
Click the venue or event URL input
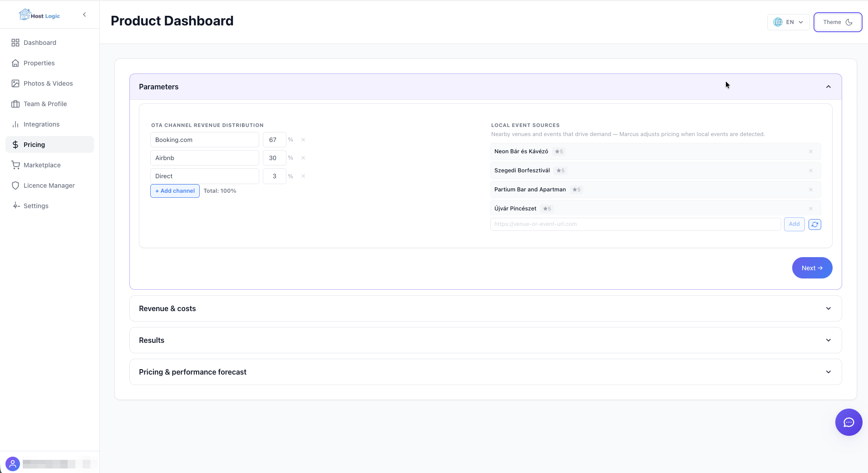point(636,224)
